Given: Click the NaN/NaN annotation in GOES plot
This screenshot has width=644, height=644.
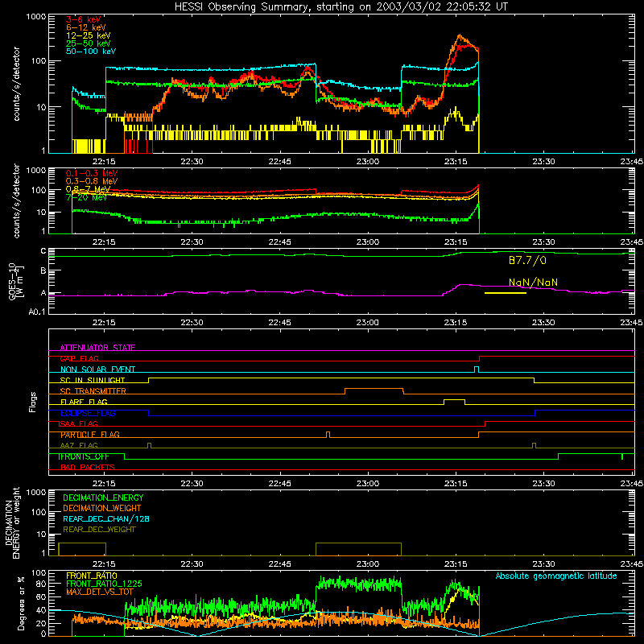Looking at the screenshot, I should coord(533,283).
